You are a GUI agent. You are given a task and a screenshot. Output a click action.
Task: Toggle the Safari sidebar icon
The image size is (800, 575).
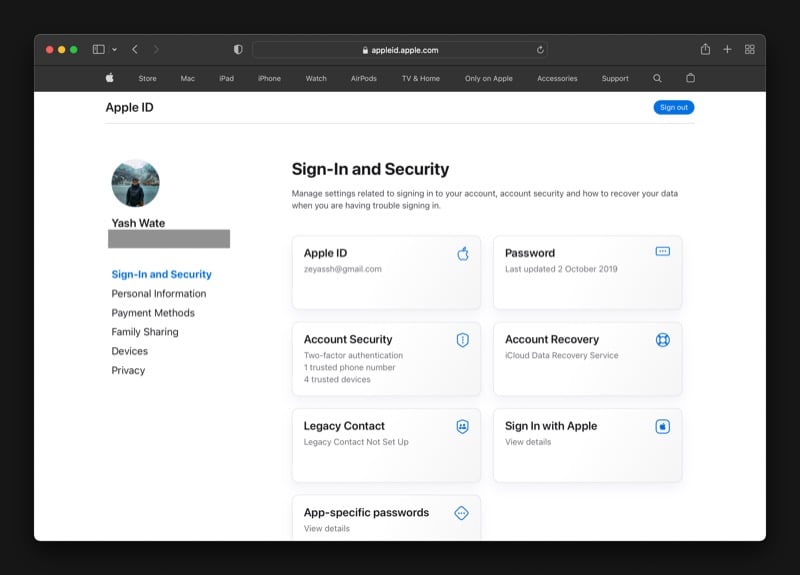coord(98,49)
